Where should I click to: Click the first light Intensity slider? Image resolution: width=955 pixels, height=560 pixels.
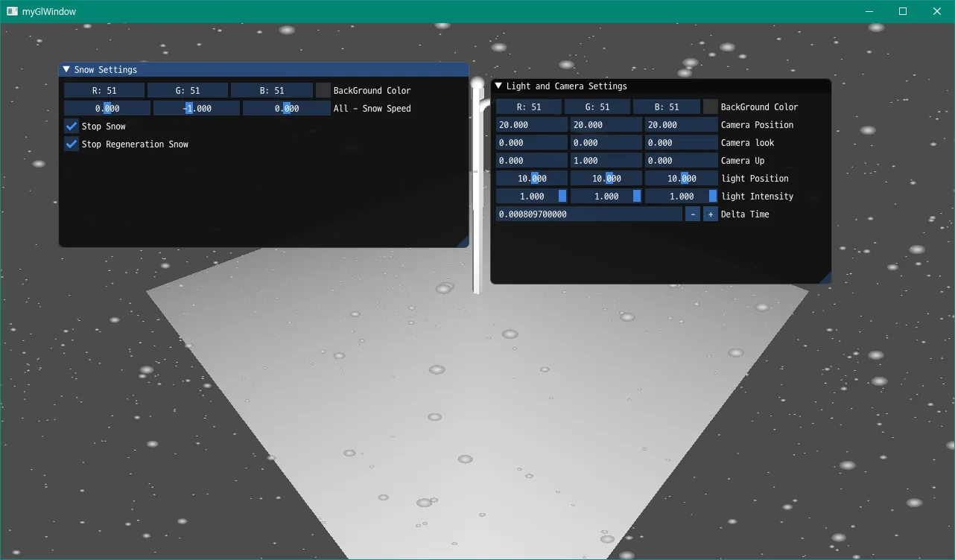532,196
